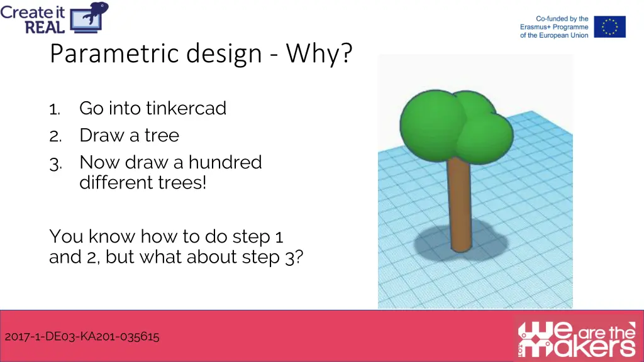The height and width of the screenshot is (362, 644).
Task: Select the slide title 'Parametric design - Why?'
Action: tap(201, 54)
